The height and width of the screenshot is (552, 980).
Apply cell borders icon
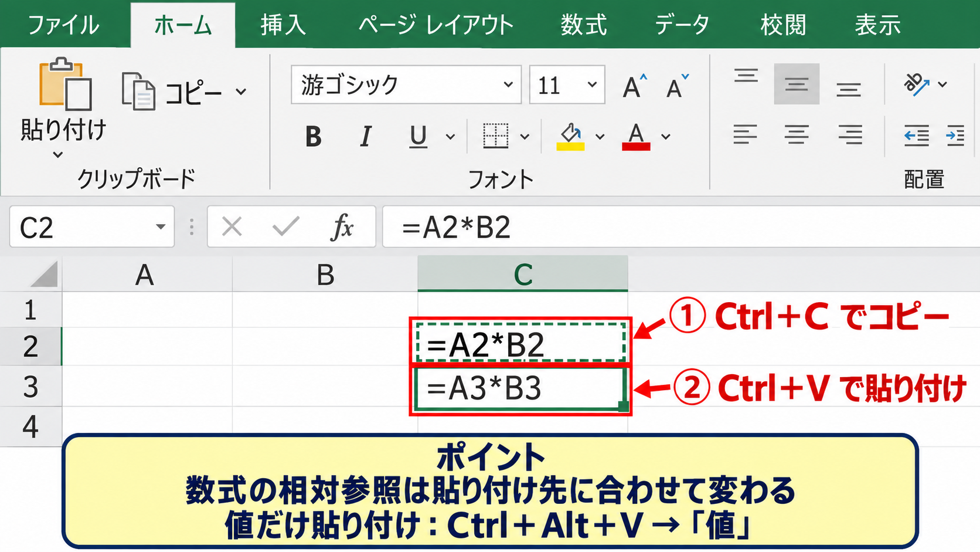point(495,136)
